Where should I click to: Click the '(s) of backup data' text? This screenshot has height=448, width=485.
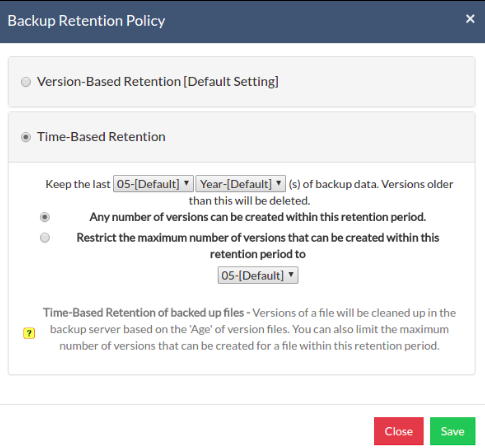pyautogui.click(x=333, y=184)
